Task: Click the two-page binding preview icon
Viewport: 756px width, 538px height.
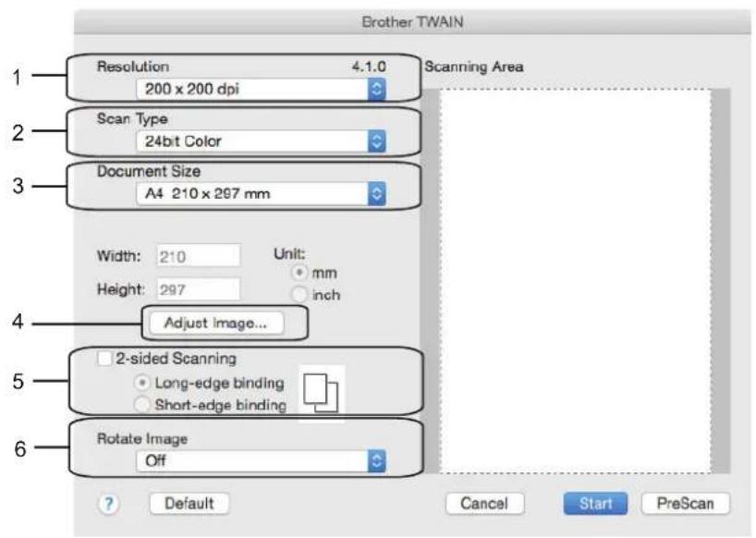Action: 321,393
